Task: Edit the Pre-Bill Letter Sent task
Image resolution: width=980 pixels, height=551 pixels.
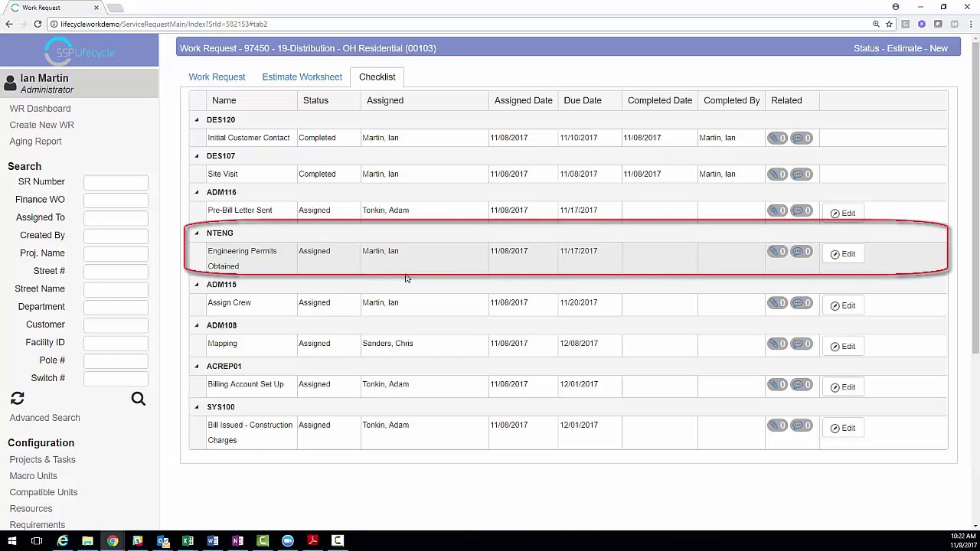Action: (843, 213)
